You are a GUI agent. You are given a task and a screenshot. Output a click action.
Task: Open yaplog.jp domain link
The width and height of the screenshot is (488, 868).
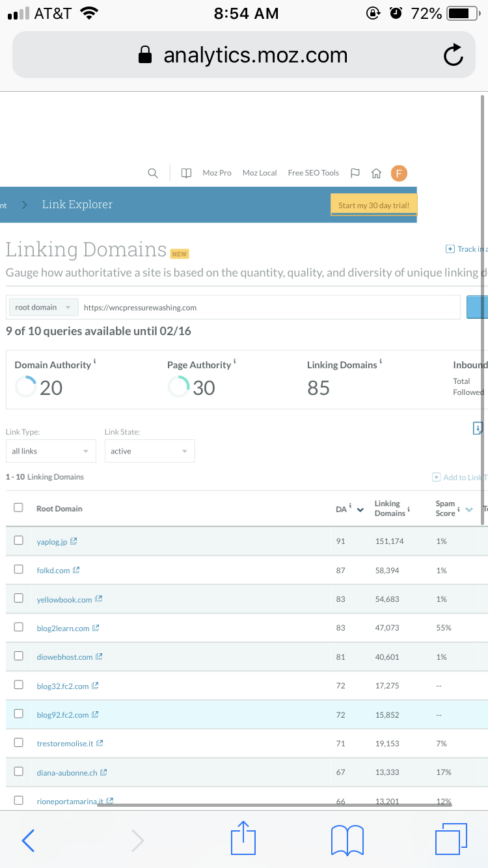[x=51, y=541]
